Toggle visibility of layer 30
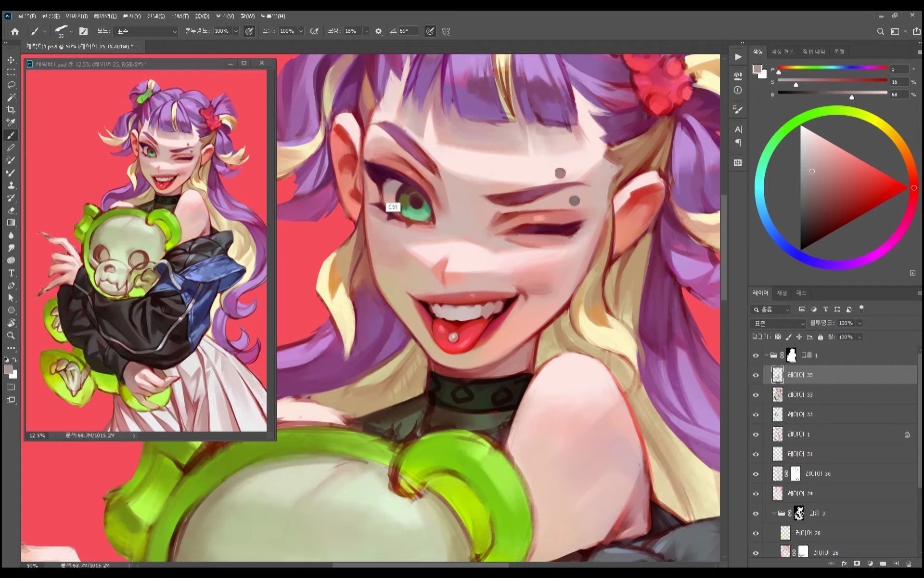The width and height of the screenshot is (924, 578). point(756,474)
